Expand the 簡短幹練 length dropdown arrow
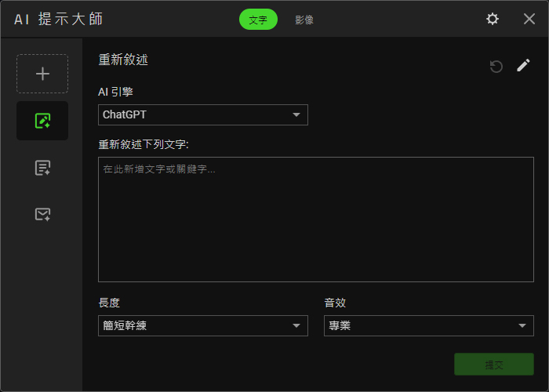 296,326
